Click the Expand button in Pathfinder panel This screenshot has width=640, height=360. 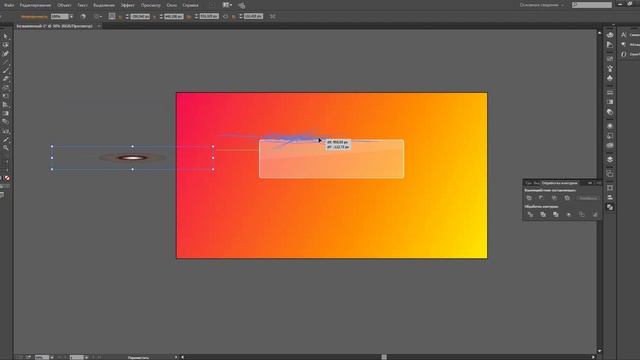[588, 198]
